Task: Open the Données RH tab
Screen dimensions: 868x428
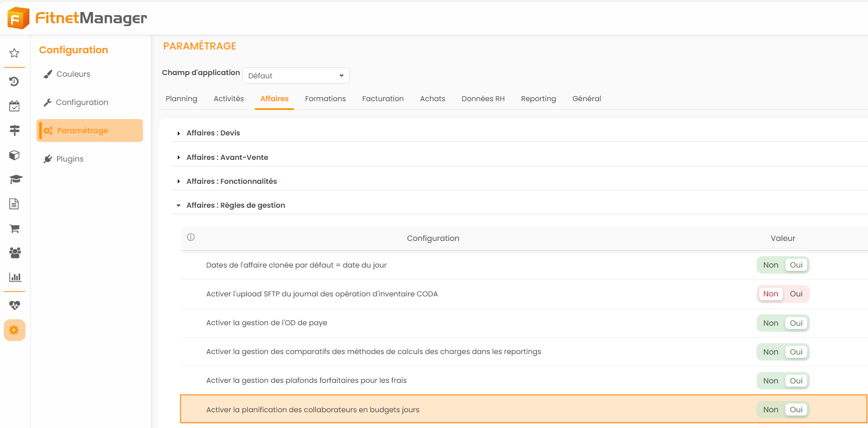Action: click(x=483, y=99)
